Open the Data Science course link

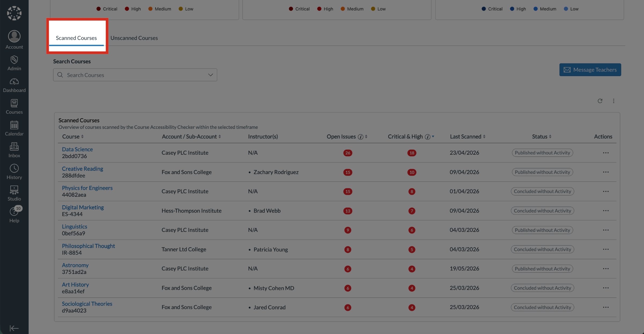coord(77,149)
